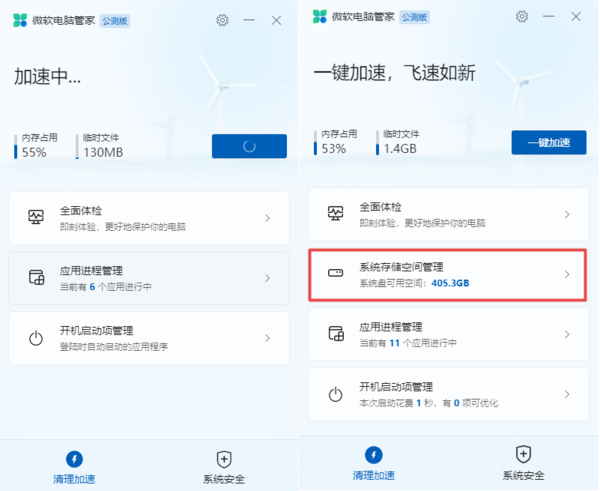Click the 系统存储空间管理 drive icon
The height and width of the screenshot is (491, 600).
tap(336, 273)
